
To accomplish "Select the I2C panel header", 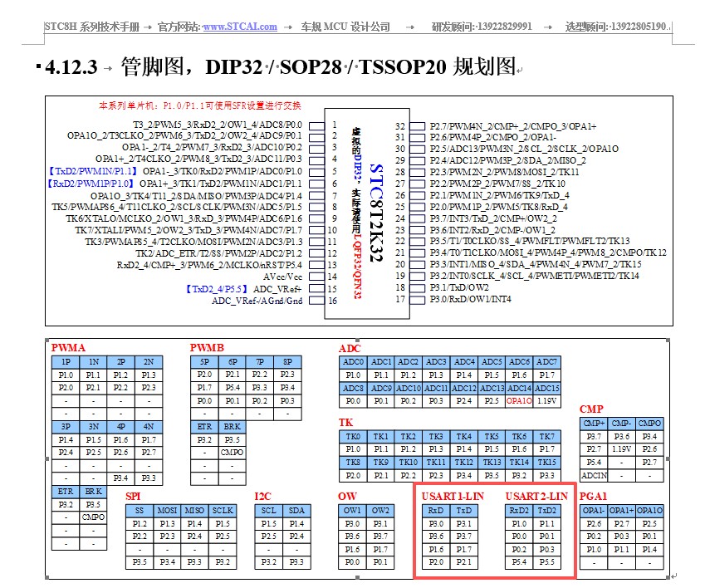I will 263,496.
